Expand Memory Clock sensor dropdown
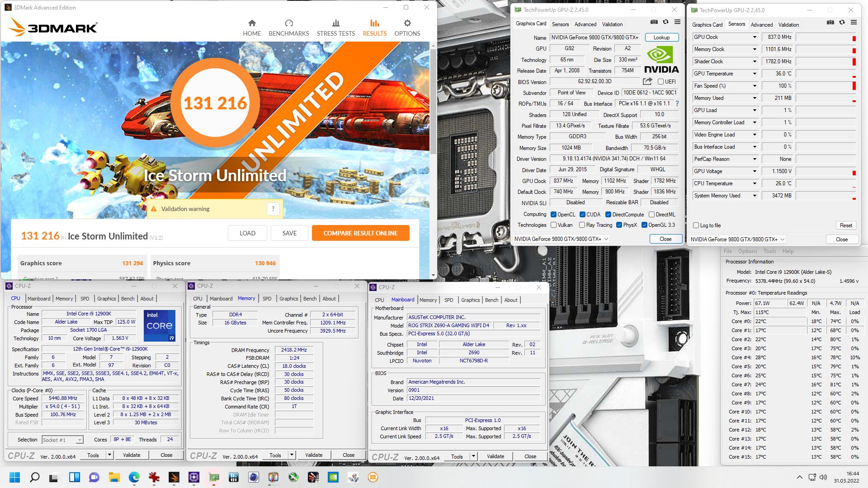The image size is (868, 488). 755,49
